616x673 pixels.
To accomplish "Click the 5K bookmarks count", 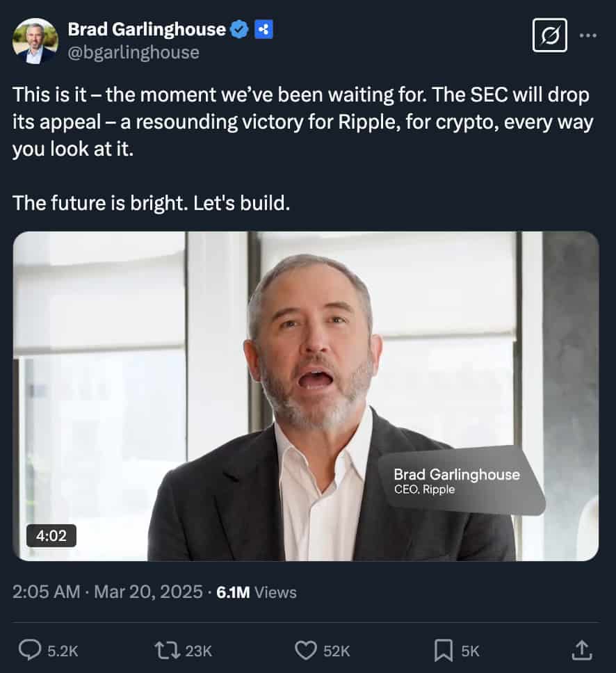I will coord(471,651).
